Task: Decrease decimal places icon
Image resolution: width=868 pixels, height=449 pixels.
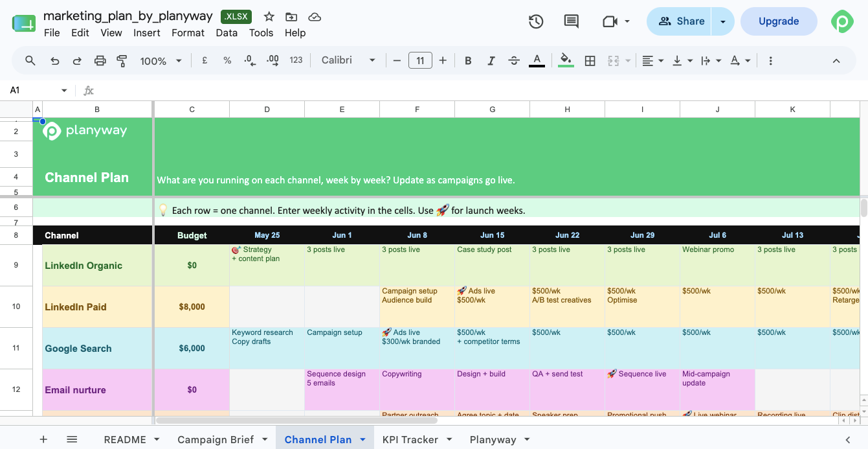Action: point(250,60)
